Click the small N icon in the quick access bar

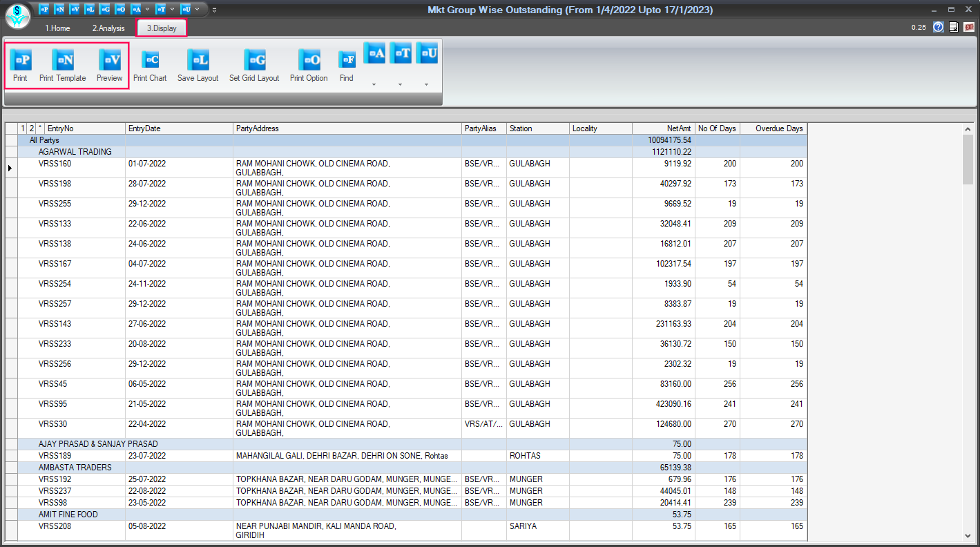click(x=59, y=9)
